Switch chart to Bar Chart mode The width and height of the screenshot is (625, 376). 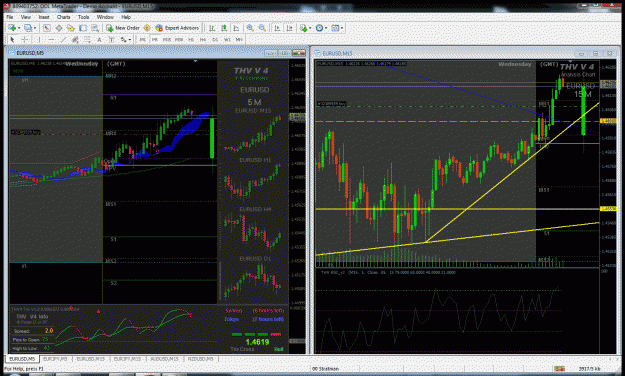click(x=212, y=28)
